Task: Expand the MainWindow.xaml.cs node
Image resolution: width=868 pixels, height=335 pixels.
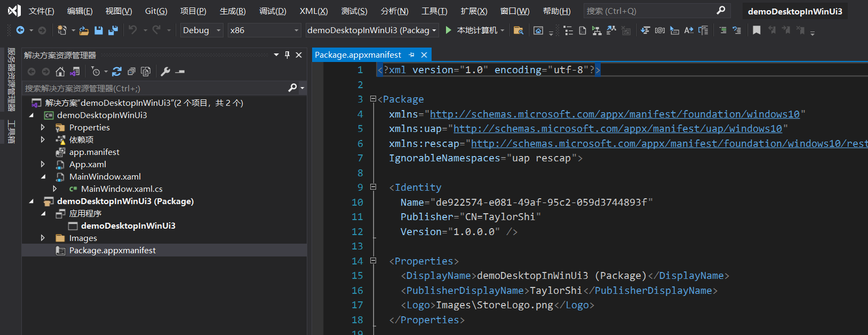Action: point(55,189)
